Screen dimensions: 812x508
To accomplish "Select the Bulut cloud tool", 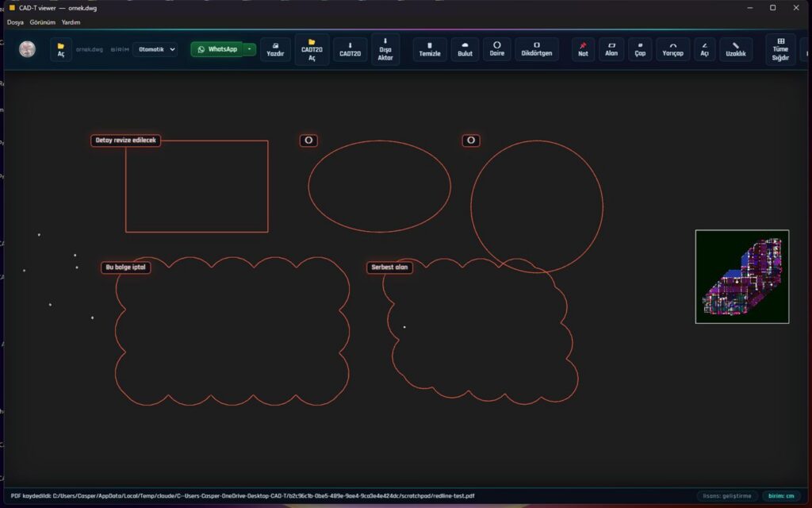I will coord(465,50).
